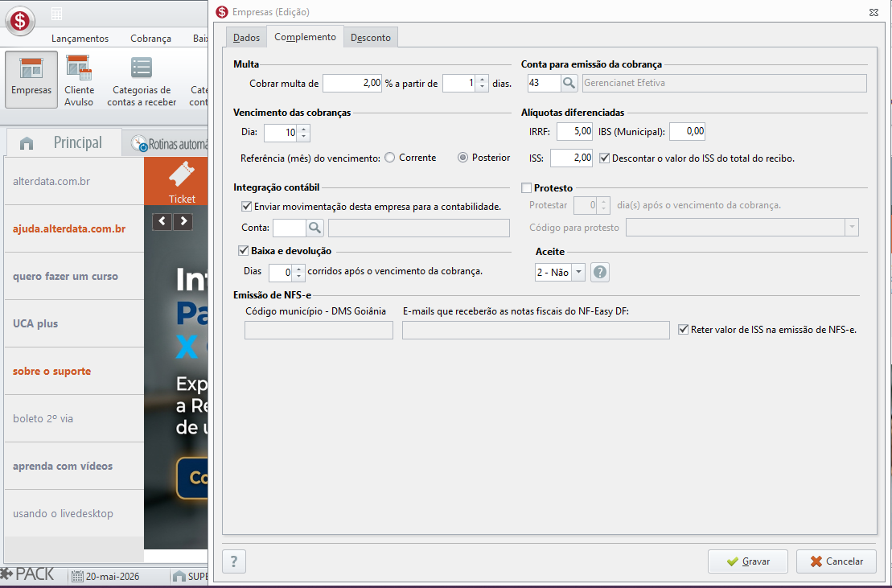Switch to the Dados tab
Screen dimensions: 892x588
(246, 38)
